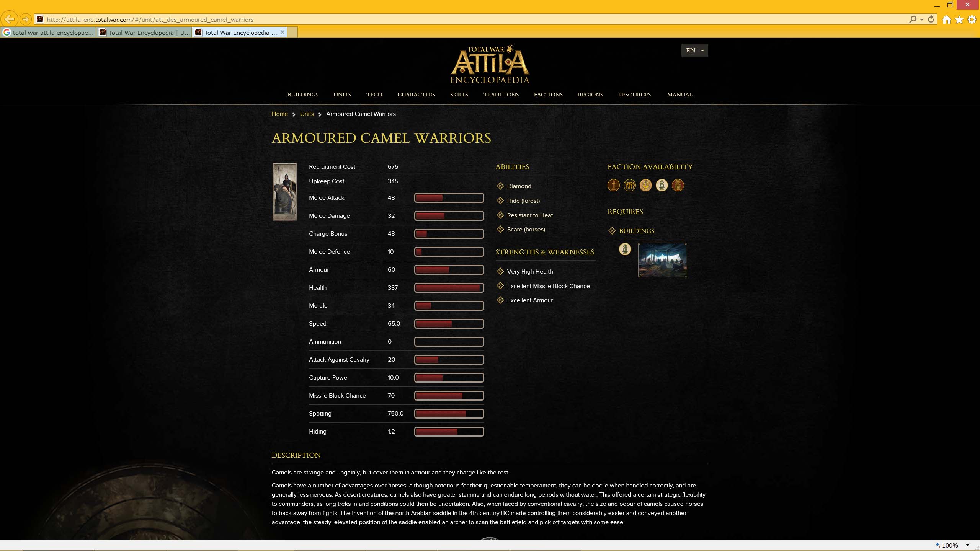The width and height of the screenshot is (980, 551).
Task: Open the UNITS navigation menu
Action: tap(342, 95)
